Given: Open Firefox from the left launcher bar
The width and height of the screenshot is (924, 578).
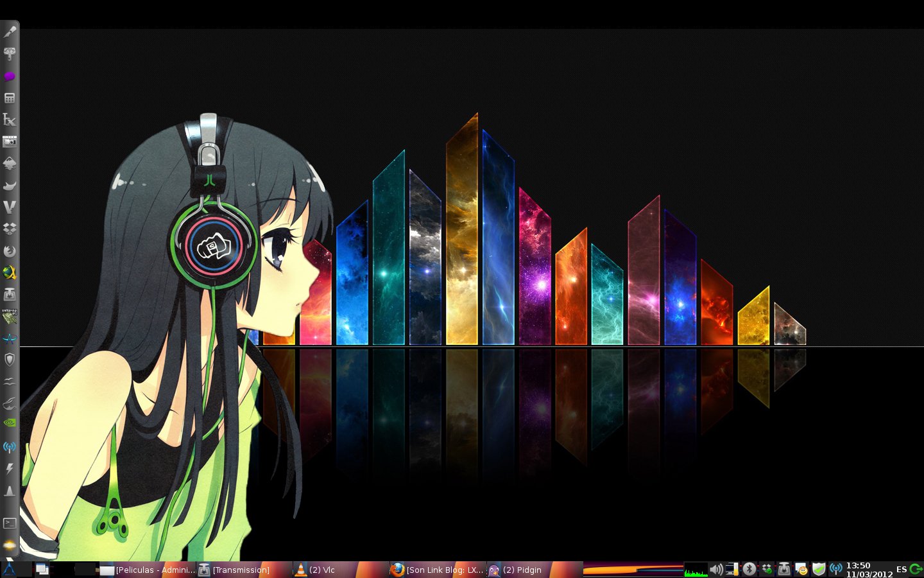Looking at the screenshot, I should 10,251.
